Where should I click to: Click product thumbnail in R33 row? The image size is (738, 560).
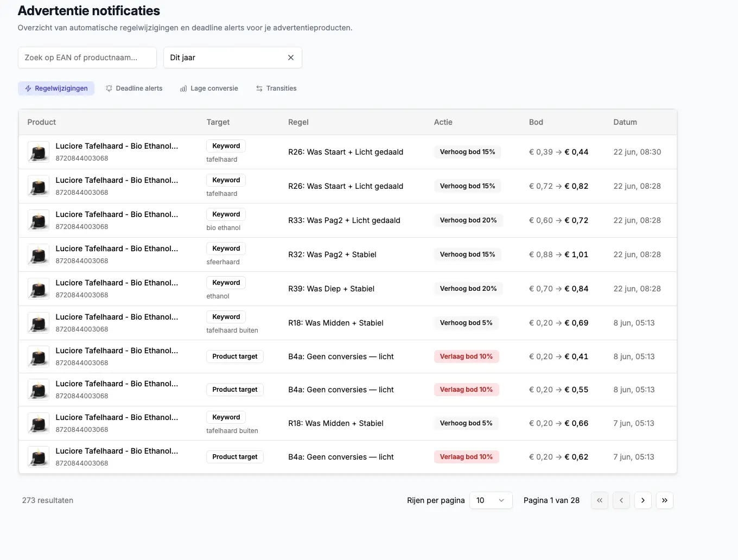click(39, 220)
